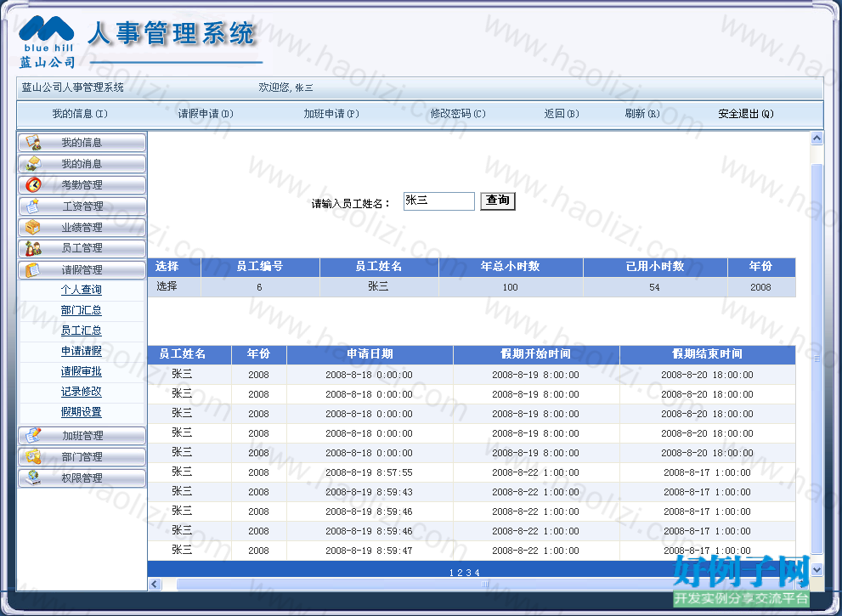Screen dimensions: 842x616
Task: Choose 安全退出(Q) in the top menu
Action: click(746, 114)
